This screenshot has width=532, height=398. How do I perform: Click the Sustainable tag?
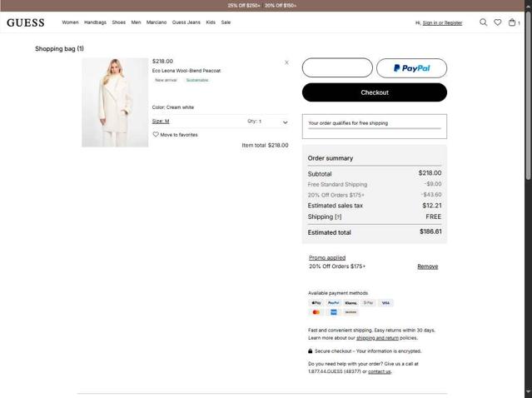click(x=197, y=80)
